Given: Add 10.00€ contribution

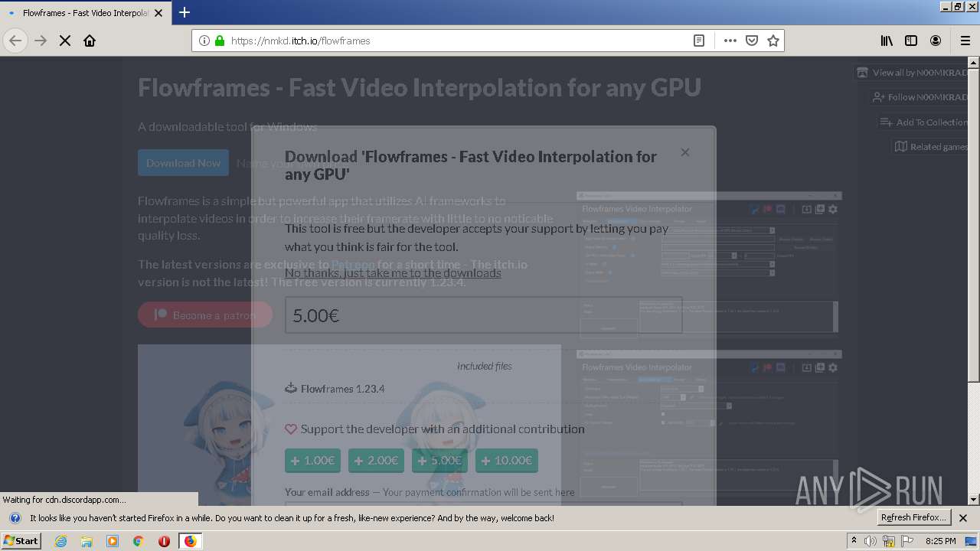Looking at the screenshot, I should [506, 461].
